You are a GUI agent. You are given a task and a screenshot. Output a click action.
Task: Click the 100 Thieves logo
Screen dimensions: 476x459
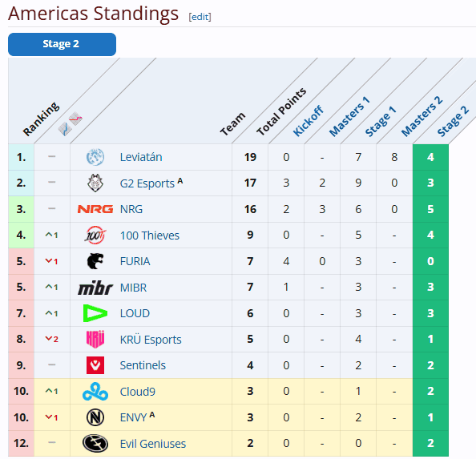95,236
